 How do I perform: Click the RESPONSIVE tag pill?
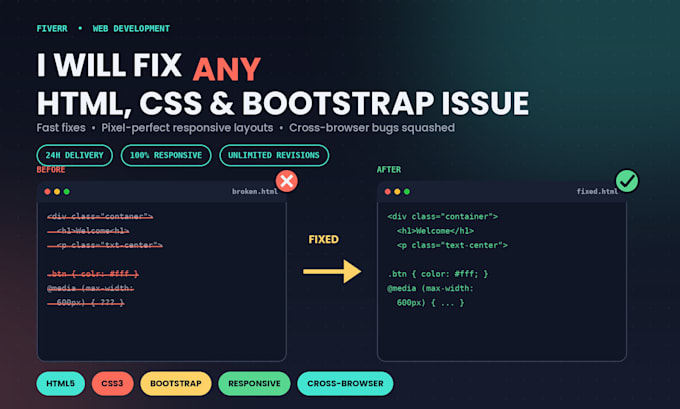pyautogui.click(x=254, y=383)
